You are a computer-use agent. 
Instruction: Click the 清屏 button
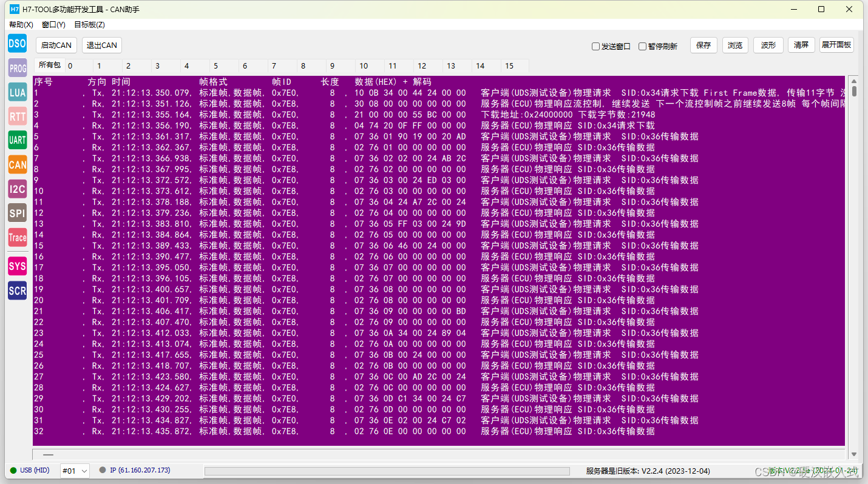(x=801, y=45)
